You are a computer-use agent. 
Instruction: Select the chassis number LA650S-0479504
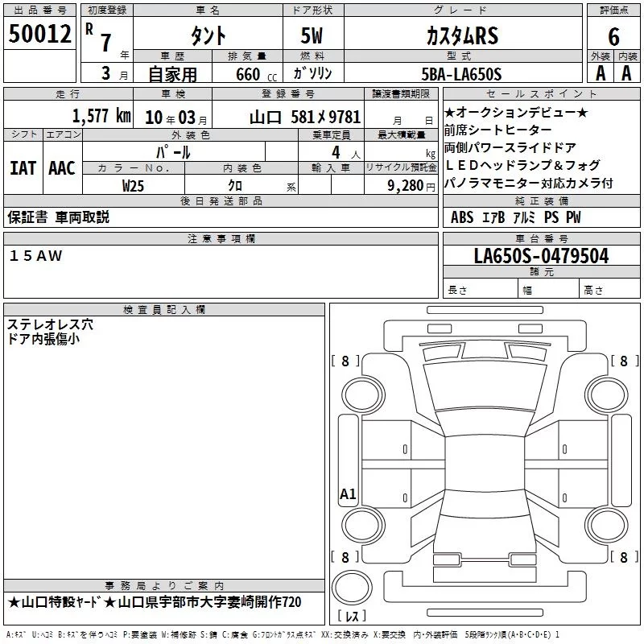point(541,256)
